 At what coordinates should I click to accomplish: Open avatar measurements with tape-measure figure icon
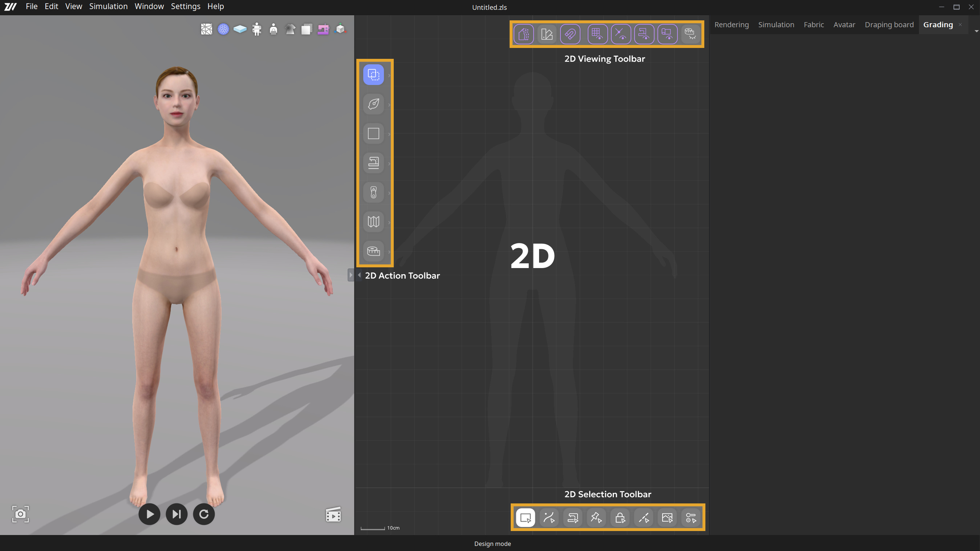256,29
